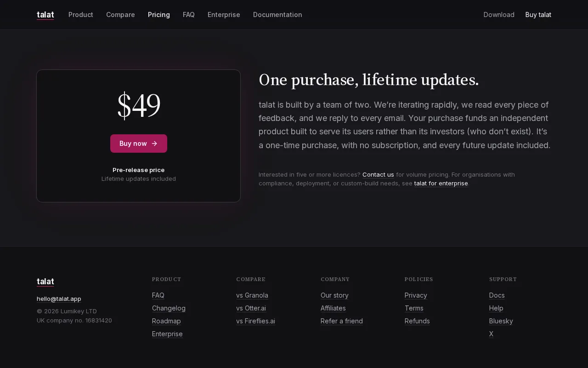The width and height of the screenshot is (588, 368).
Task: Click the COMPARE footer column heading
Action: [251, 279]
